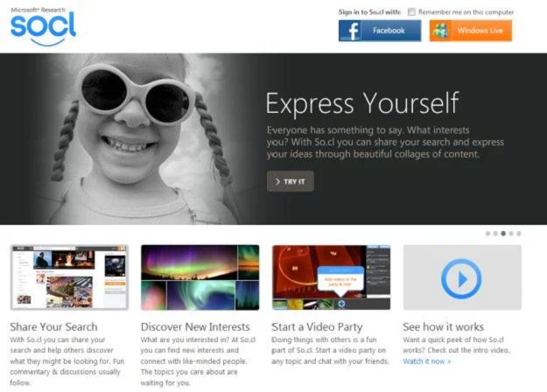Select the fourth carousel dot
Viewport: 547px width, 392px height.
coord(511,234)
